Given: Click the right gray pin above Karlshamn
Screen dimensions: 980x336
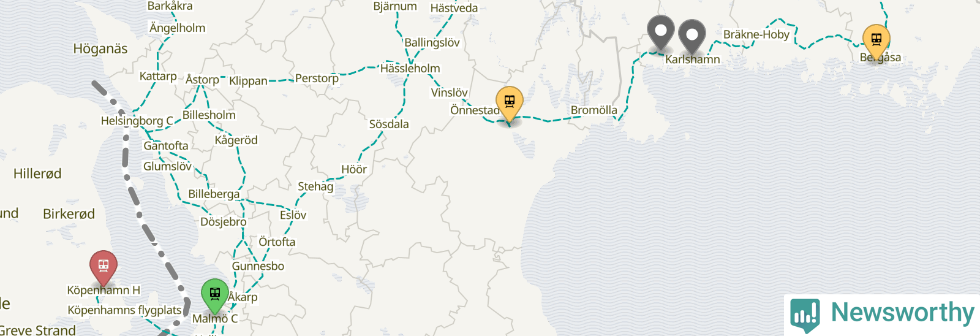Looking at the screenshot, I should coord(692,36).
